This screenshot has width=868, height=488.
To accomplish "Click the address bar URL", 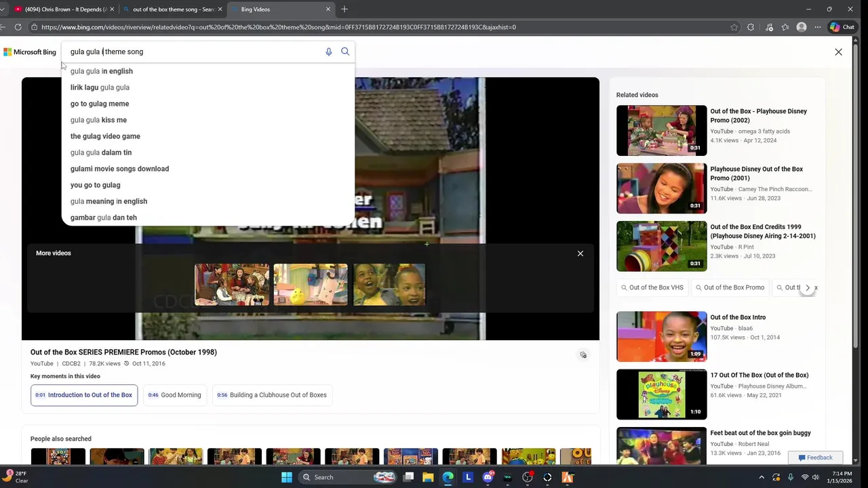I will click(x=278, y=27).
